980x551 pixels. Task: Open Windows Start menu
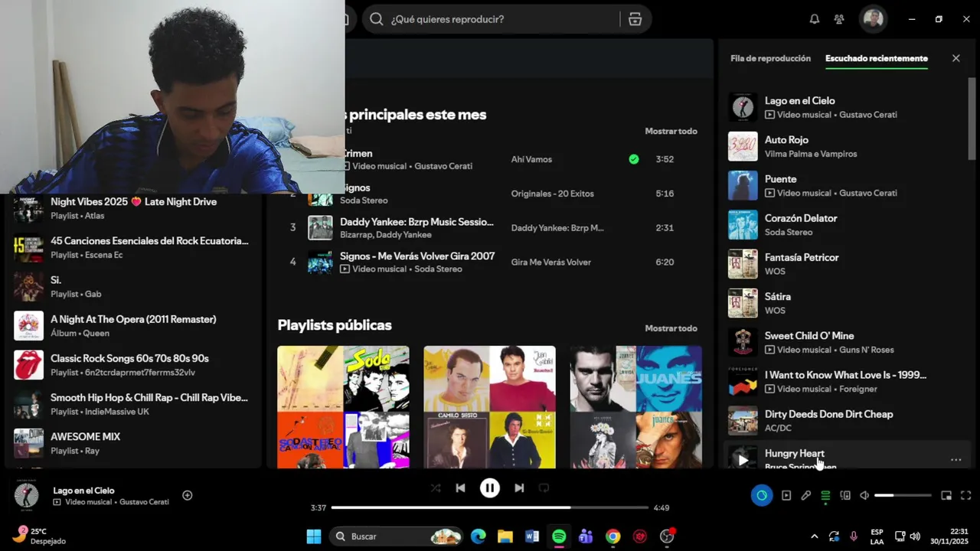[x=314, y=536]
